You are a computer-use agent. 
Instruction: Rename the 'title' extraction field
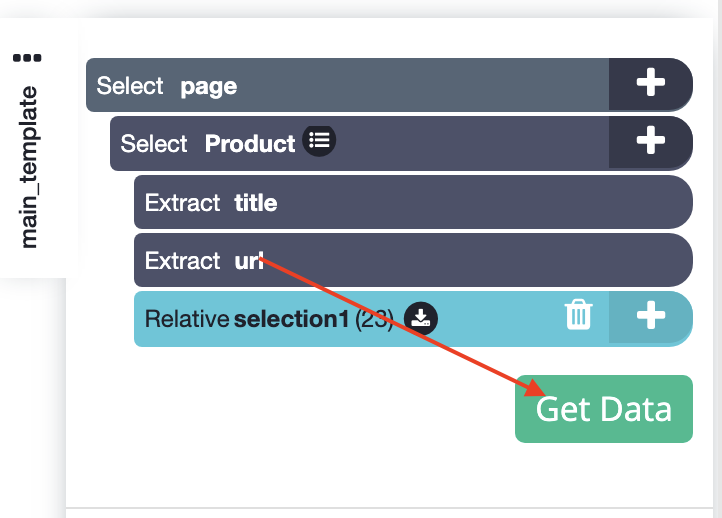pos(256,203)
